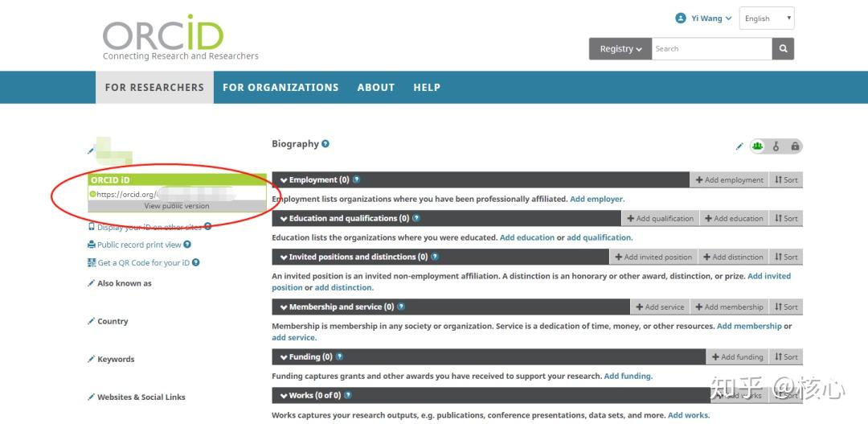
Task: Open the Registry search scope dropdown
Action: point(620,49)
